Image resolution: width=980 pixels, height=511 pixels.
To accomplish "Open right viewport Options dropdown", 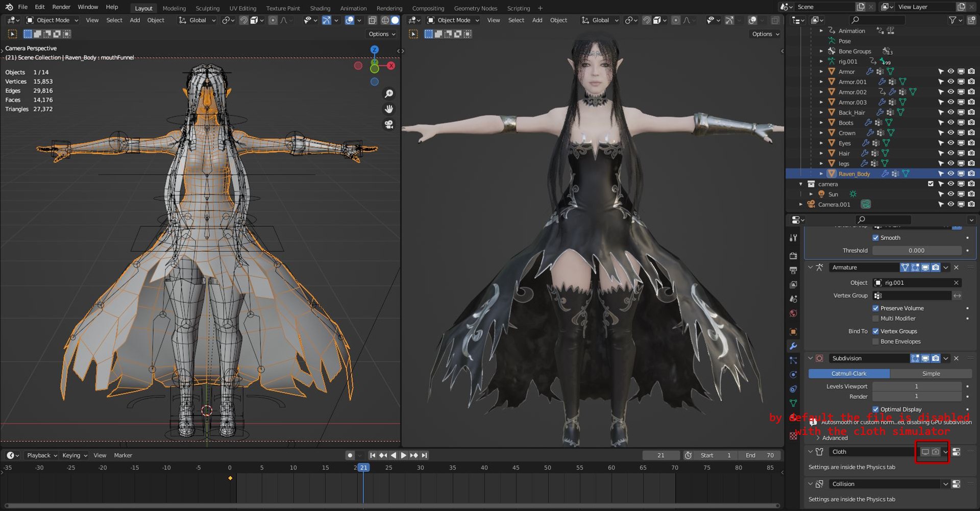I will pyautogui.click(x=766, y=34).
